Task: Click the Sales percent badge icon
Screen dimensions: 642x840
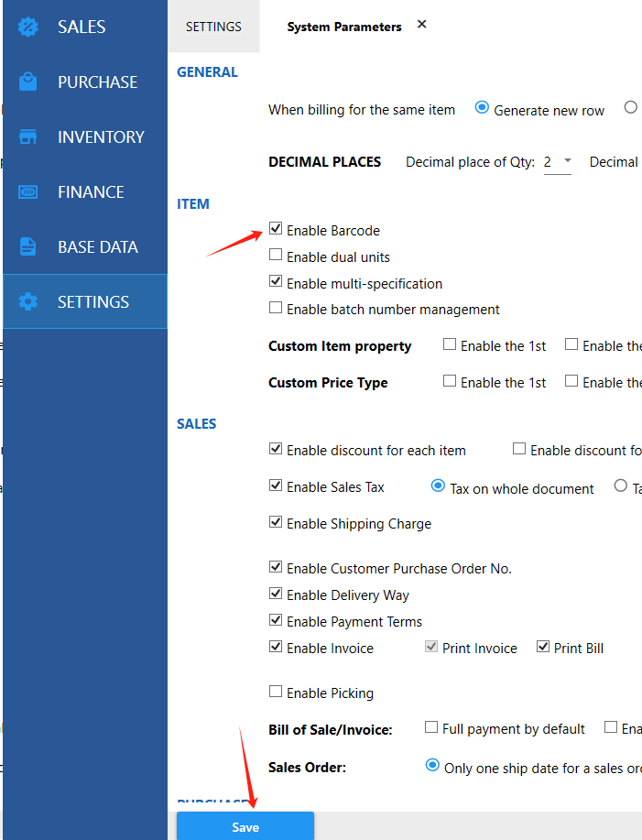Action: coord(28,27)
